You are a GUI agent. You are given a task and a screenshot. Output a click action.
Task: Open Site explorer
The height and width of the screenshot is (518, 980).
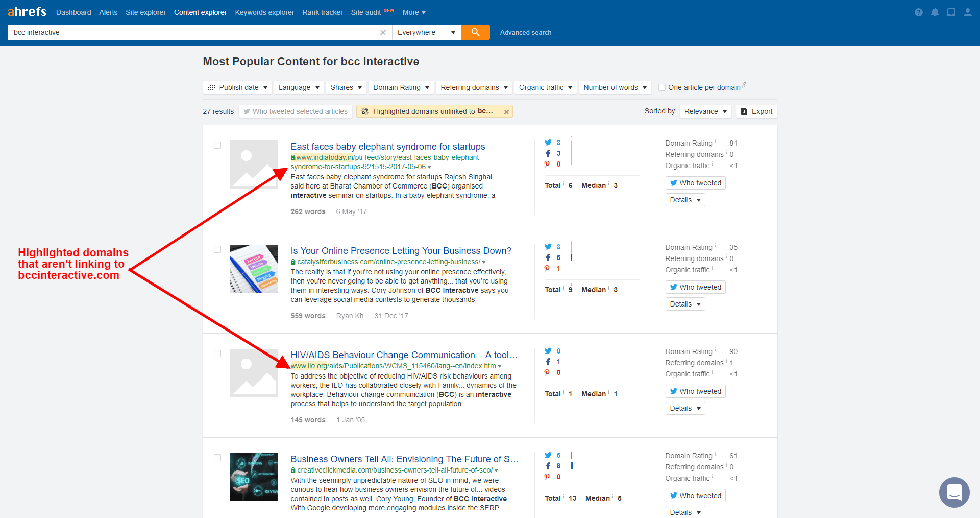(146, 12)
